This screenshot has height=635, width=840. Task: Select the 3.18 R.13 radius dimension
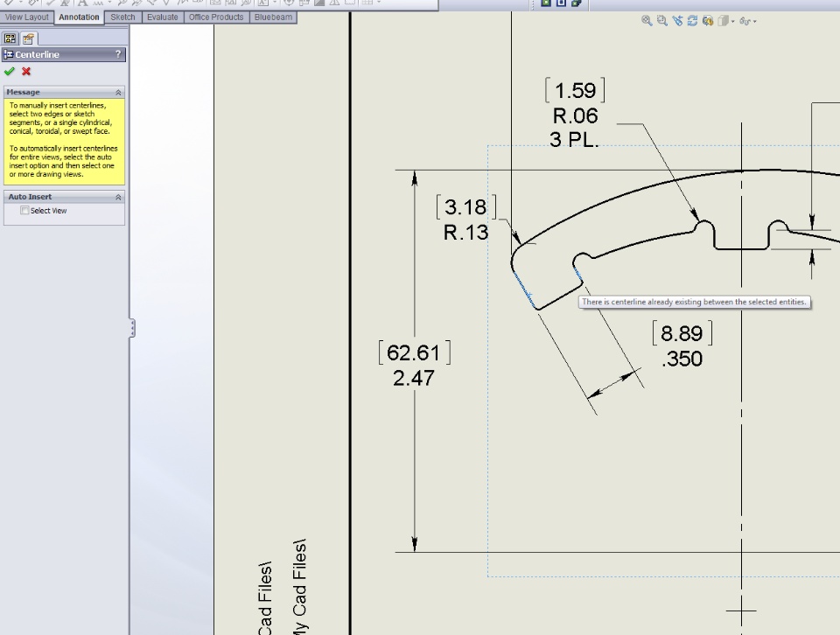(x=466, y=220)
